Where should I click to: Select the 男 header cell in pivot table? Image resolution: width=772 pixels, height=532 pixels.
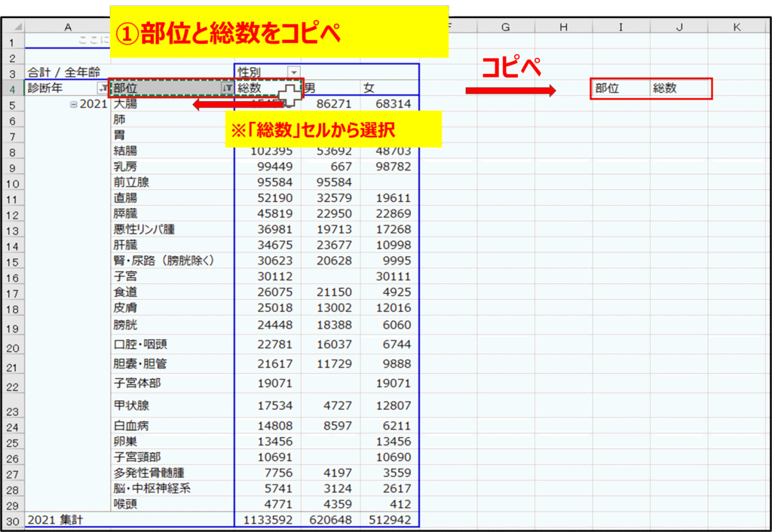330,88
